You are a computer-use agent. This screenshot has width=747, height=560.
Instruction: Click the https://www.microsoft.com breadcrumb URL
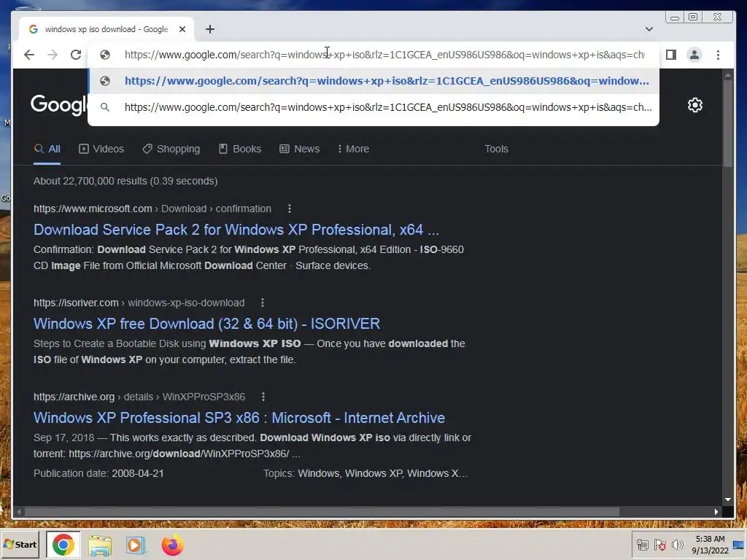point(93,209)
